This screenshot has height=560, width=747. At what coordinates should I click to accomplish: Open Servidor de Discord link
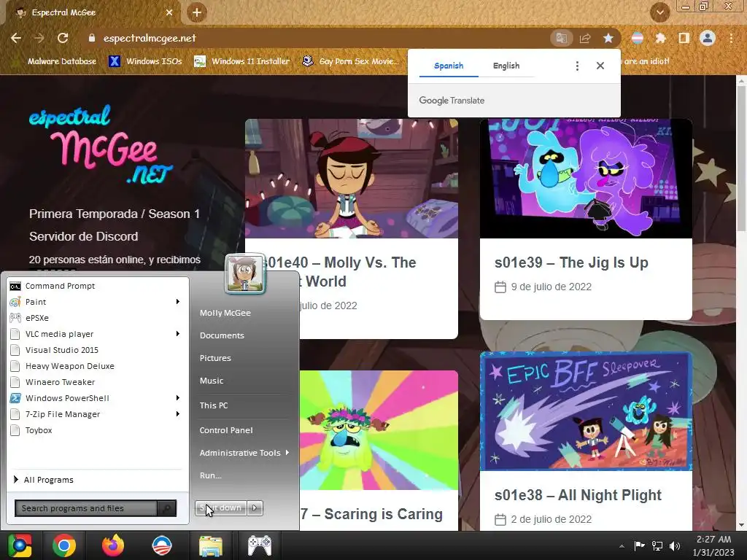click(83, 237)
